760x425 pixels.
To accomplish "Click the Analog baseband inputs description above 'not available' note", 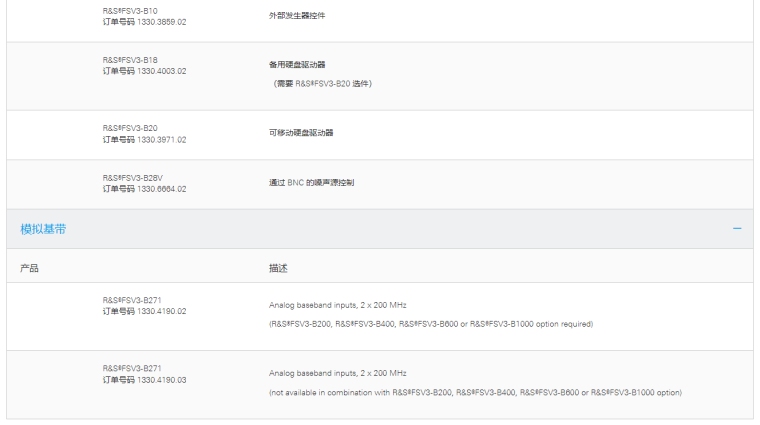I will click(x=338, y=373).
